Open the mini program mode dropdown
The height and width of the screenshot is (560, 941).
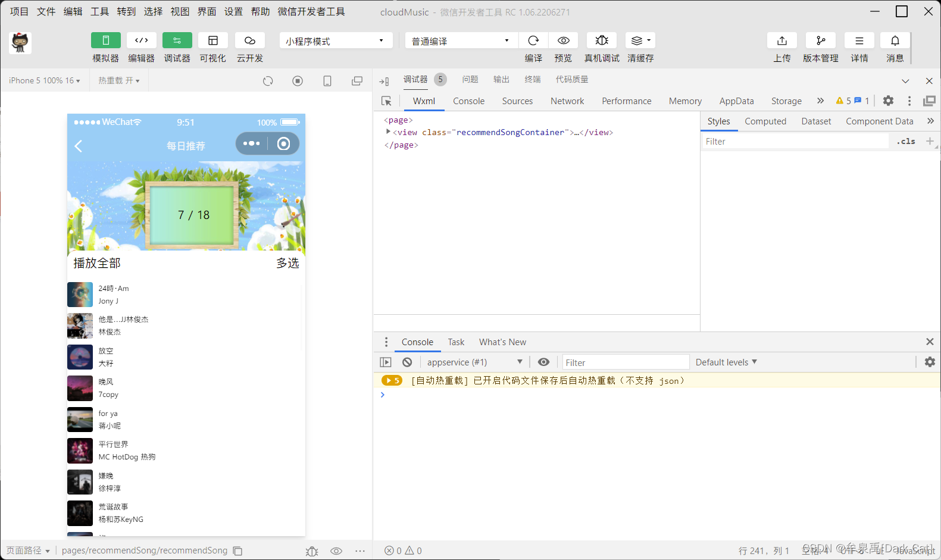(336, 40)
